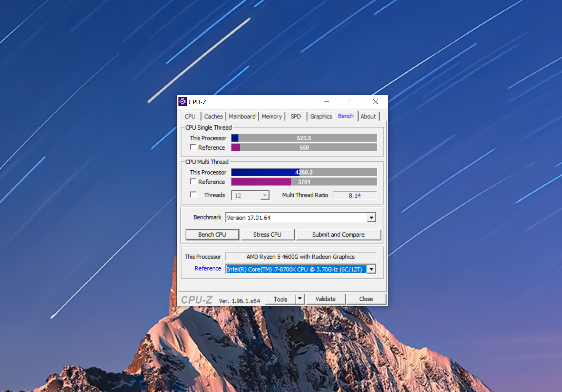The image size is (562, 392).
Task: Open the Tools dropdown arrow
Action: (300, 299)
